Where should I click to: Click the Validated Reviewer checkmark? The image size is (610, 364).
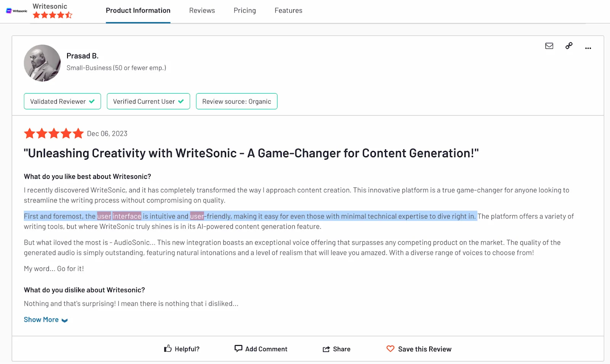[x=92, y=101]
